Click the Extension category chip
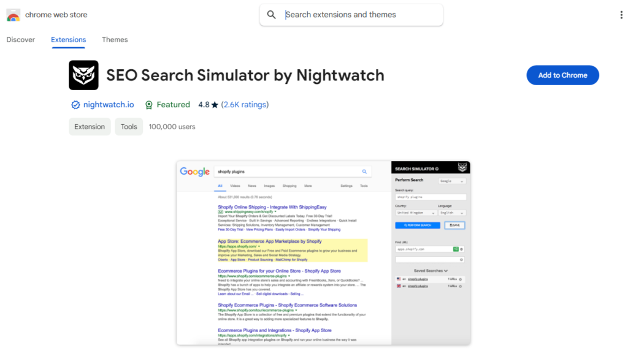The height and width of the screenshot is (364, 628). (90, 126)
